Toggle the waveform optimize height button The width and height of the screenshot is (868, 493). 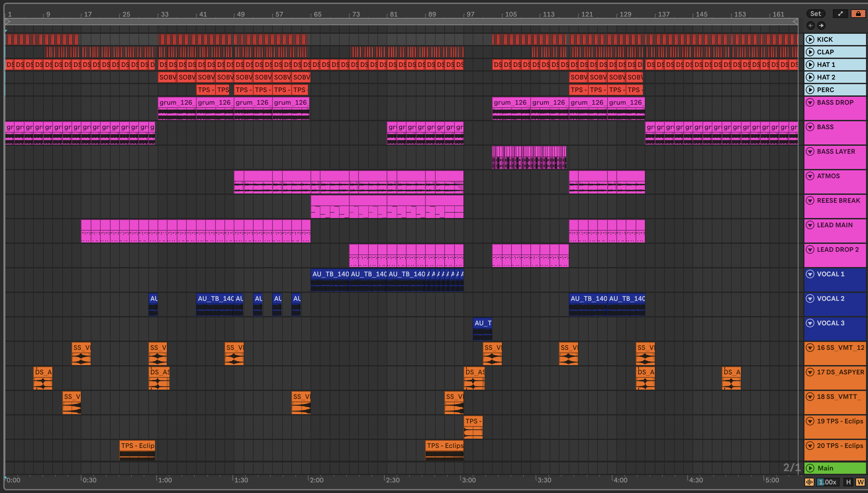tap(809, 482)
